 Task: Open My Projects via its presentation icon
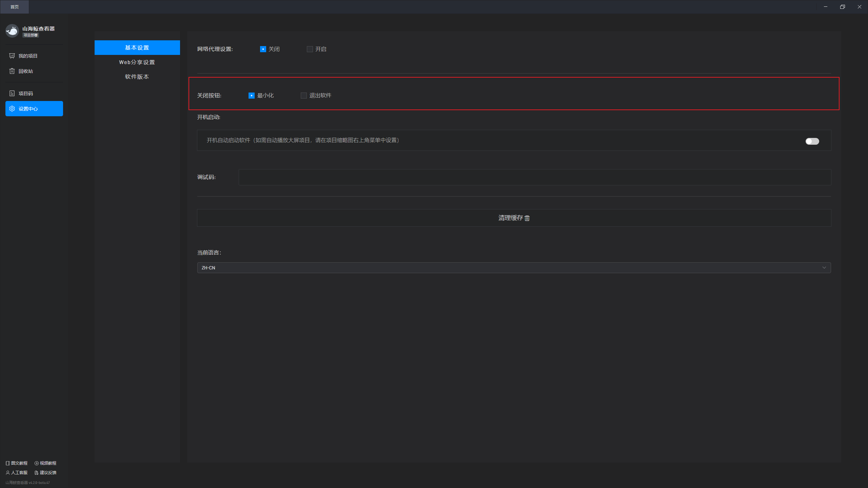pos(12,56)
